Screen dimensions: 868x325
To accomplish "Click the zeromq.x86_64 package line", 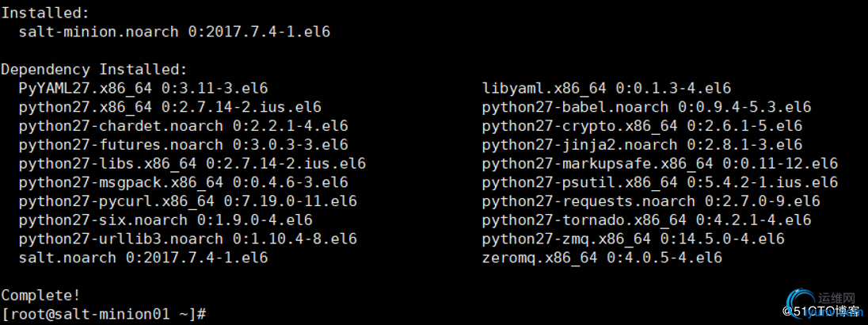I will tap(602, 258).
